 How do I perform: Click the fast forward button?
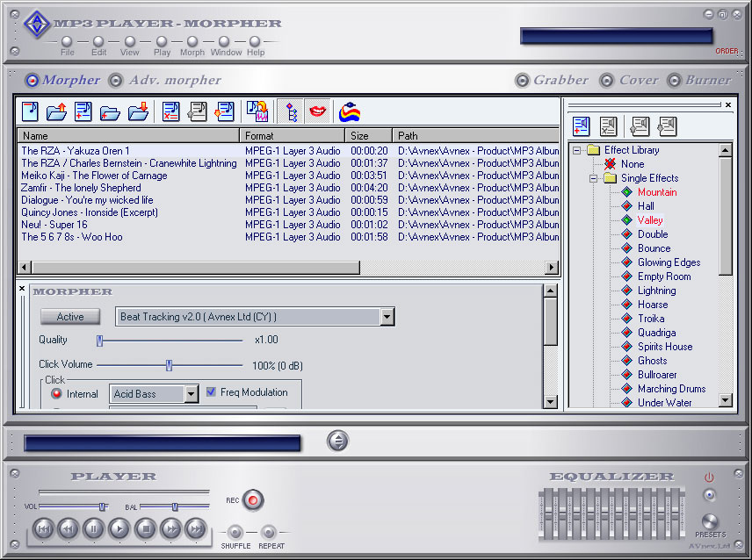(170, 529)
